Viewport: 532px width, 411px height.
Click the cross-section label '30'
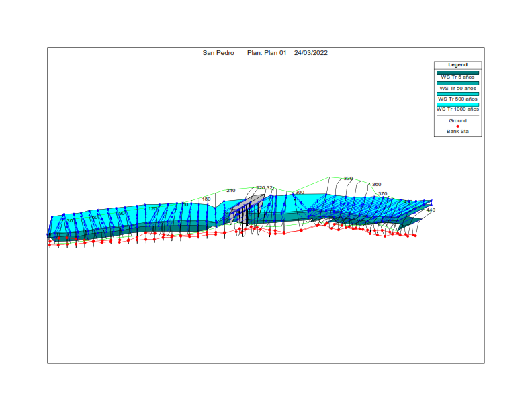(x=70, y=220)
